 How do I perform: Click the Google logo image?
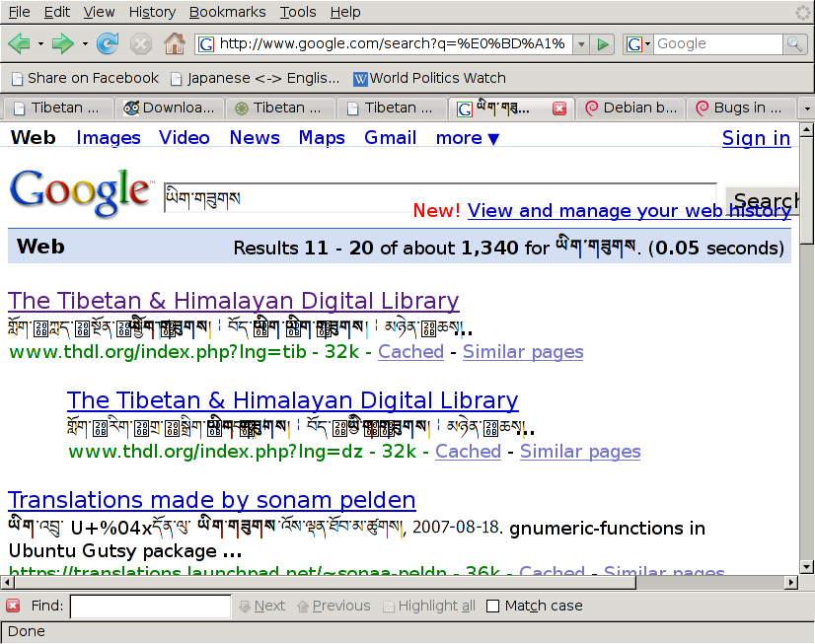point(82,191)
